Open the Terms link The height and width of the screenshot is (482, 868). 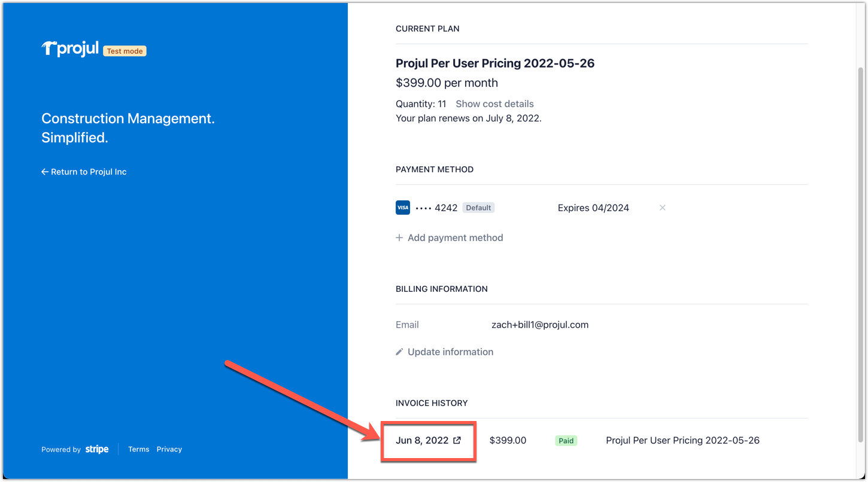(138, 449)
